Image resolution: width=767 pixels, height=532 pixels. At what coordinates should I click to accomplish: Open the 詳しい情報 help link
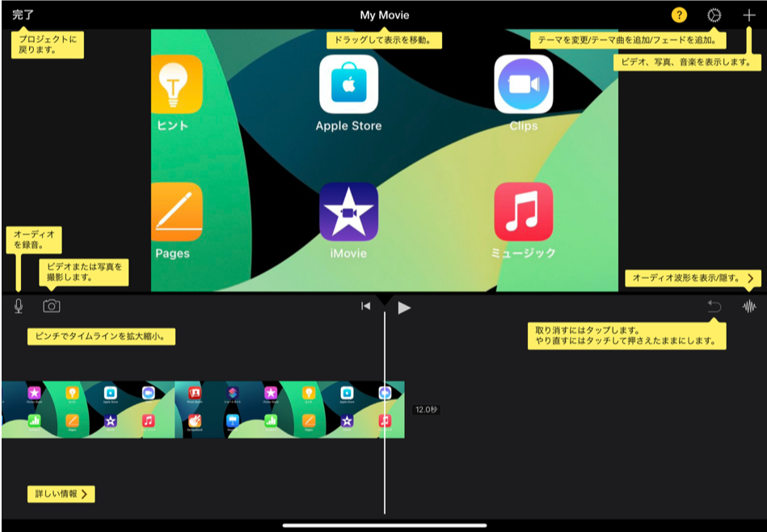(x=61, y=494)
